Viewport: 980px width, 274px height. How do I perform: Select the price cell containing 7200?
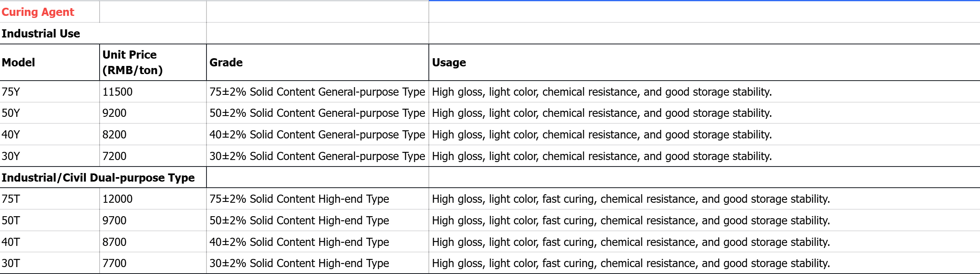[153, 156]
